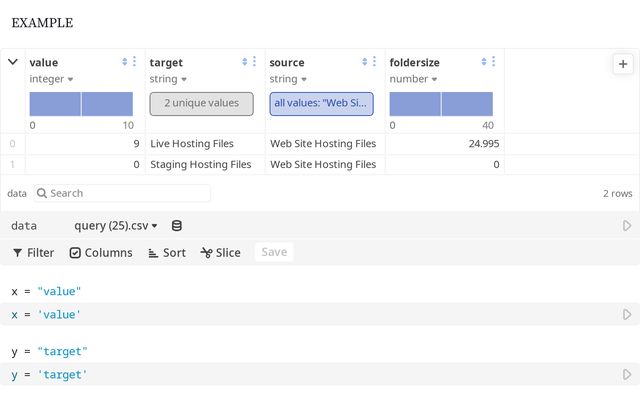
Task: Open foldersize column options menu
Action: pyautogui.click(x=494, y=62)
